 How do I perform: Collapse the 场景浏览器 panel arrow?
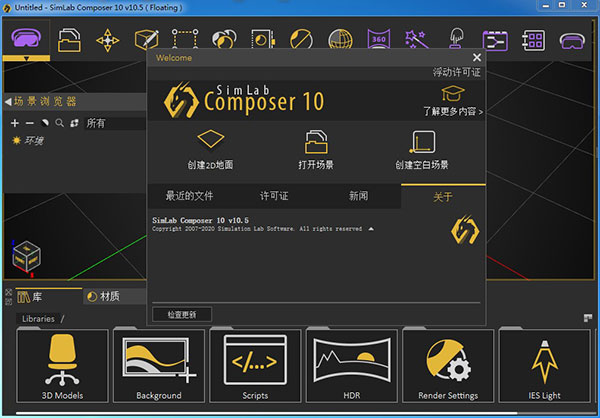coord(8,101)
